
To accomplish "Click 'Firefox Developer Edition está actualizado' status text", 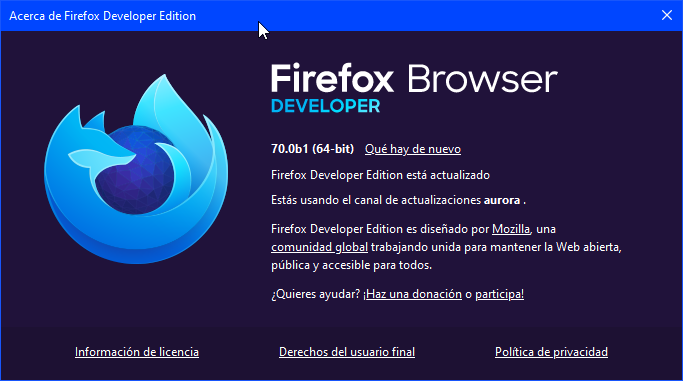I will pos(380,175).
